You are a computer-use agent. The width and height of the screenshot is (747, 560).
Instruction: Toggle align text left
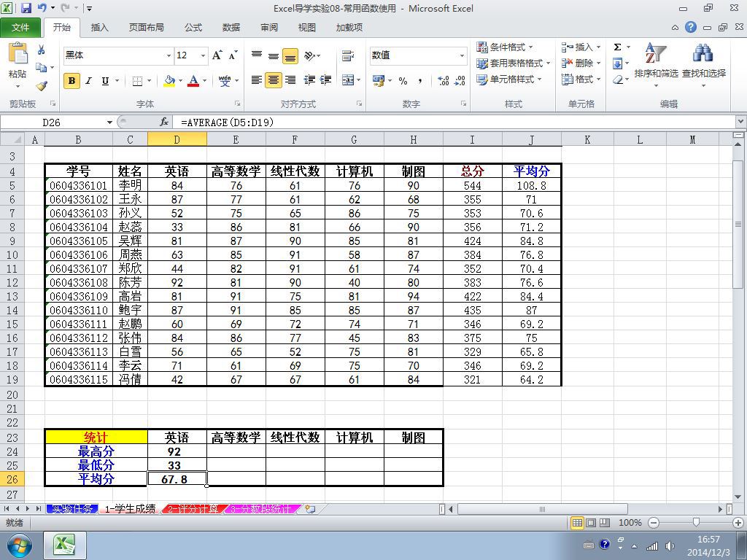257,80
